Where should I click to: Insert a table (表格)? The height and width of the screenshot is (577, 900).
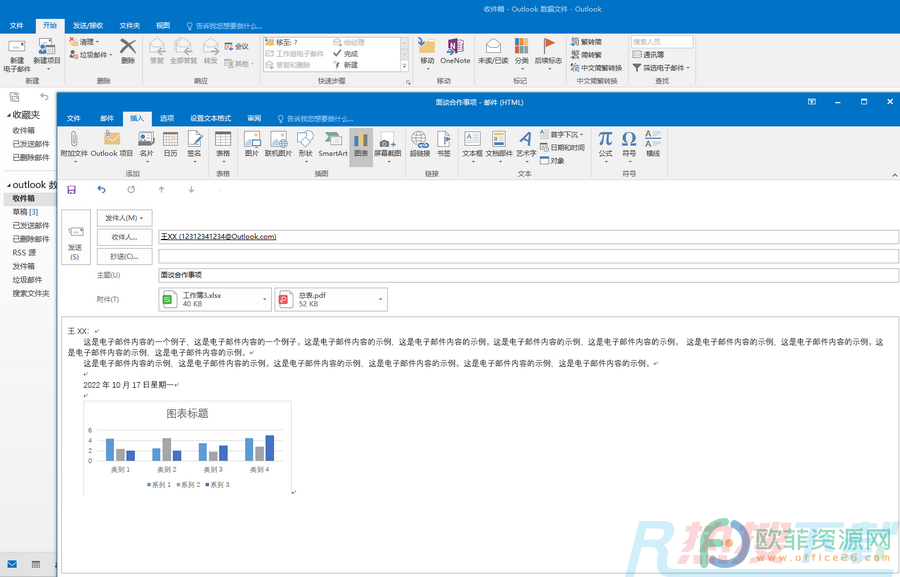pyautogui.click(x=223, y=145)
